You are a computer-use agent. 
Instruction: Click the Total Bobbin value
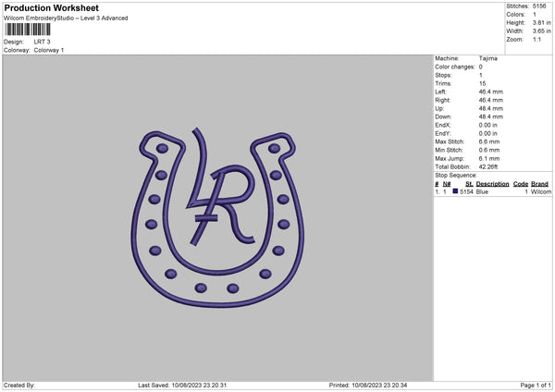488,166
